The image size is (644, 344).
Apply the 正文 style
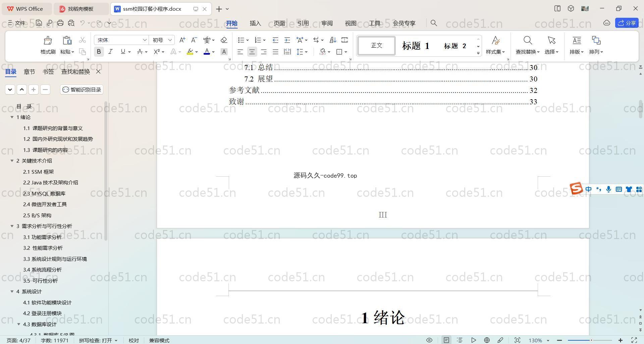377,46
